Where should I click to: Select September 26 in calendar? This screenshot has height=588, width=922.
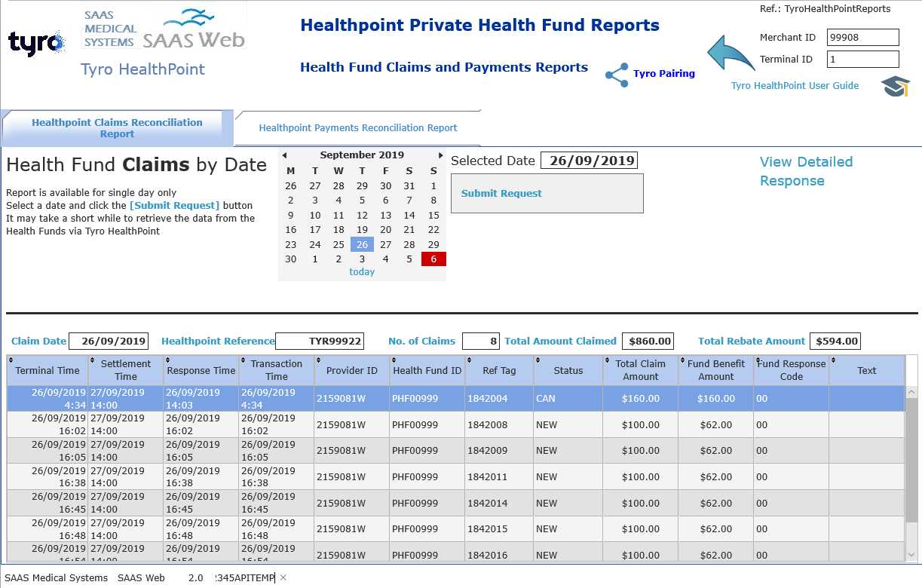click(362, 244)
